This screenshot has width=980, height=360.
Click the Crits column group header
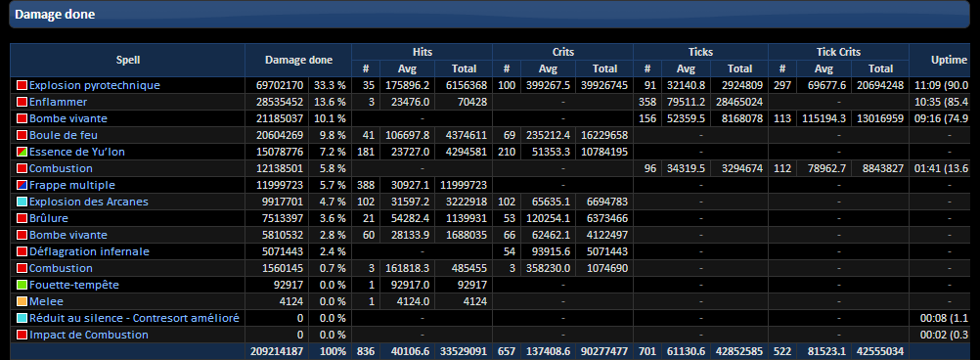[562, 52]
